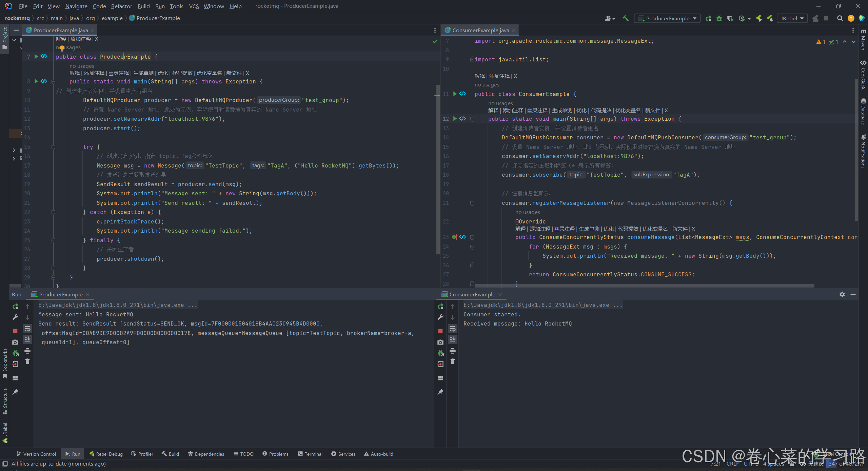This screenshot has width=868, height=471.
Task: Open Run tool window settings gear
Action: (x=842, y=294)
